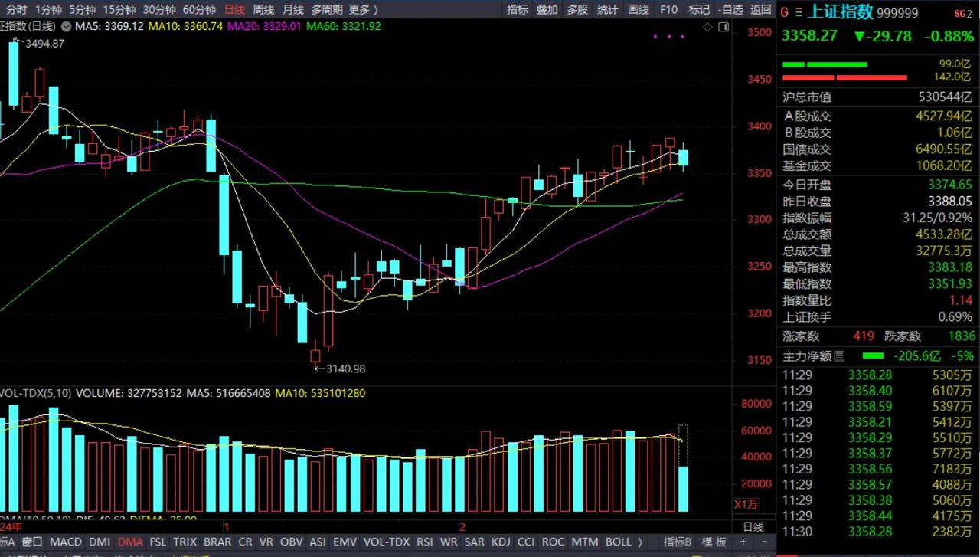
Task: Select the BRAR indicator tab
Action: 217,542
